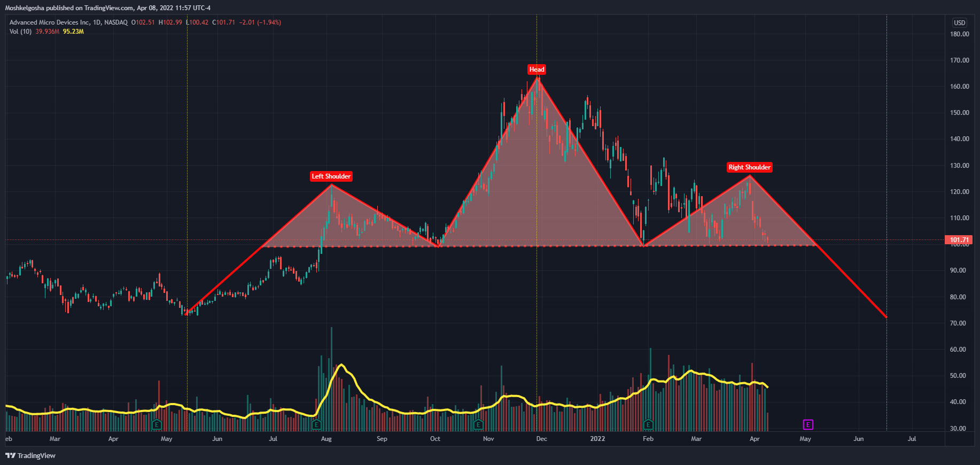Click the Moshkelgosha published on TradingView.com header
Image resolution: width=980 pixels, height=465 pixels.
108,8
